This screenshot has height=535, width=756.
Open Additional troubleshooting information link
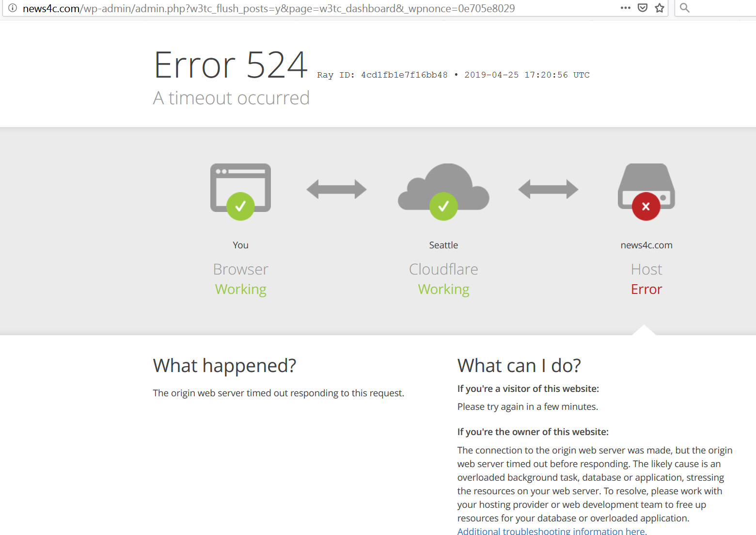552,531
